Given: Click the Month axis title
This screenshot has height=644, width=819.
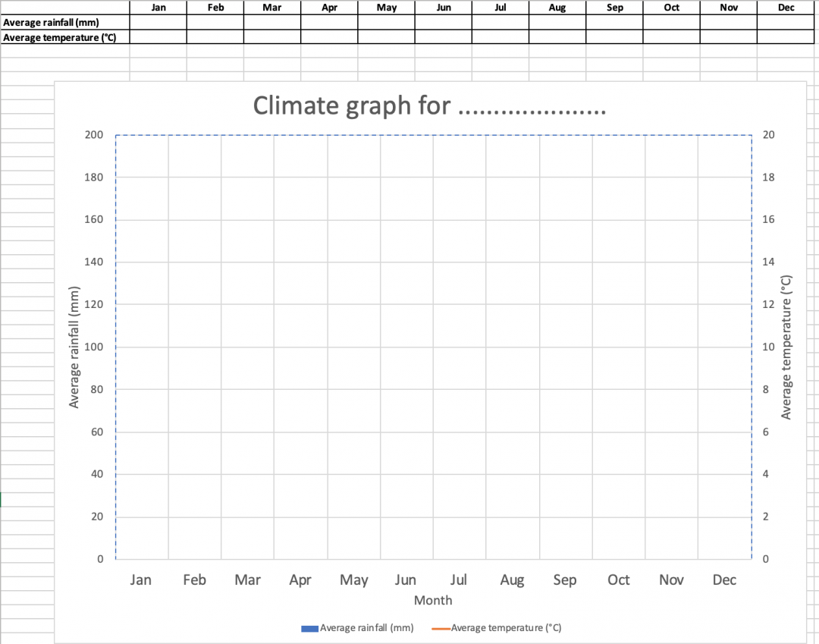Looking at the screenshot, I should [x=432, y=600].
